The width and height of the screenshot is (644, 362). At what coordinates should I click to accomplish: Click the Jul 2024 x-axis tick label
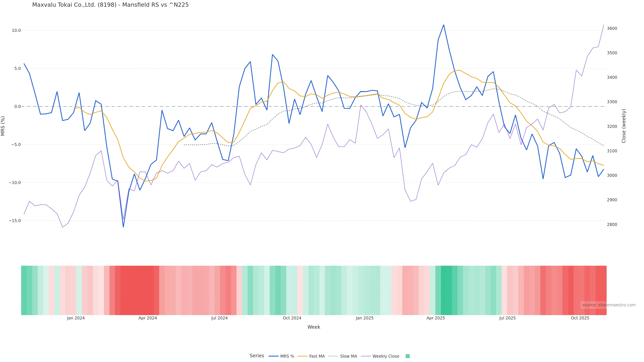click(x=219, y=318)
